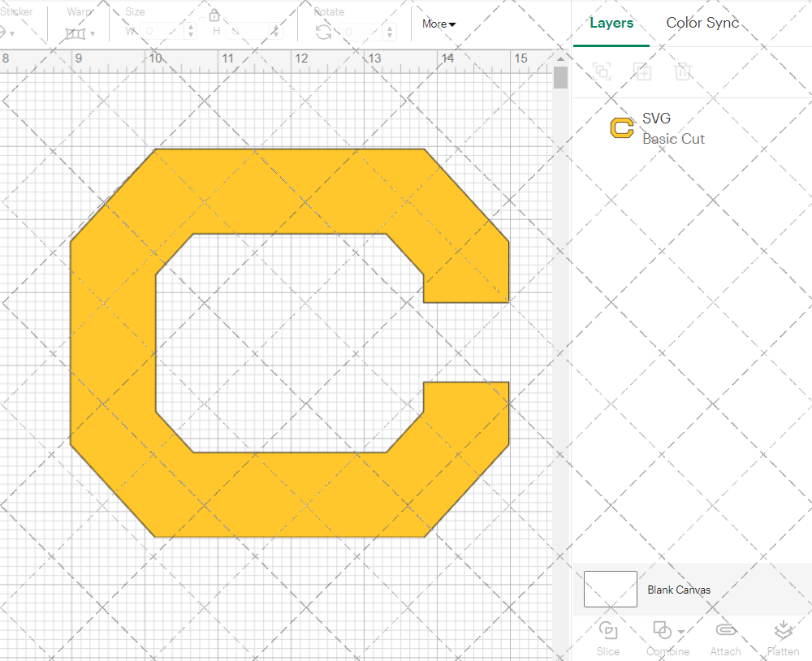812x661 pixels.
Task: Expand the Combine options arrow
Action: [679, 631]
